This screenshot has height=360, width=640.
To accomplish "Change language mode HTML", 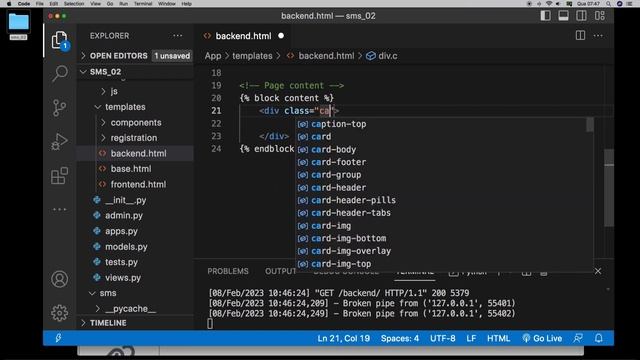I will click(498, 338).
